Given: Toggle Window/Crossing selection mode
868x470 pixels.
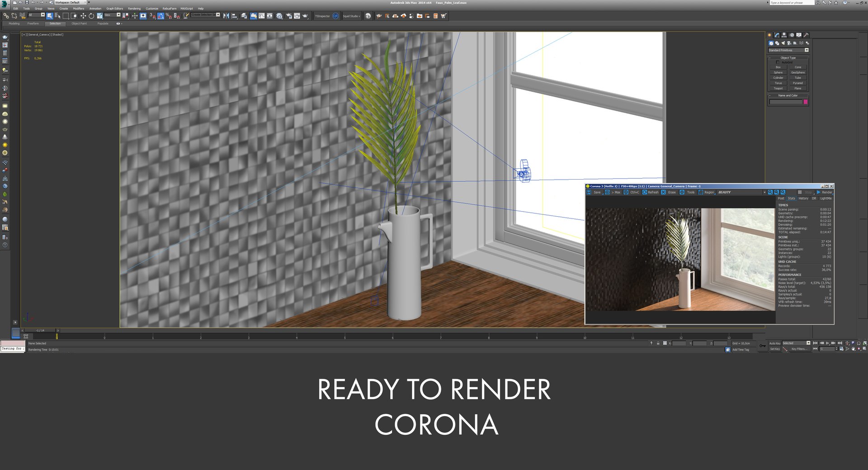Looking at the screenshot, I should tap(73, 16).
